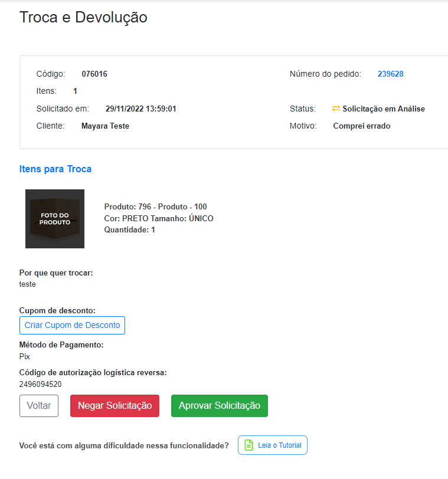Click the orange status arrows icon

coord(336,109)
